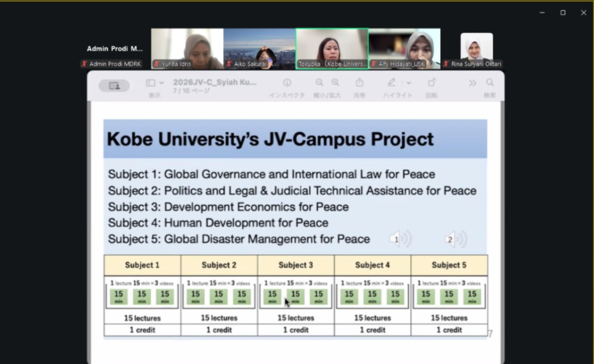The width and height of the screenshot is (594, 364).
Task: Click the Subject 5 table header
Action: pyautogui.click(x=449, y=265)
